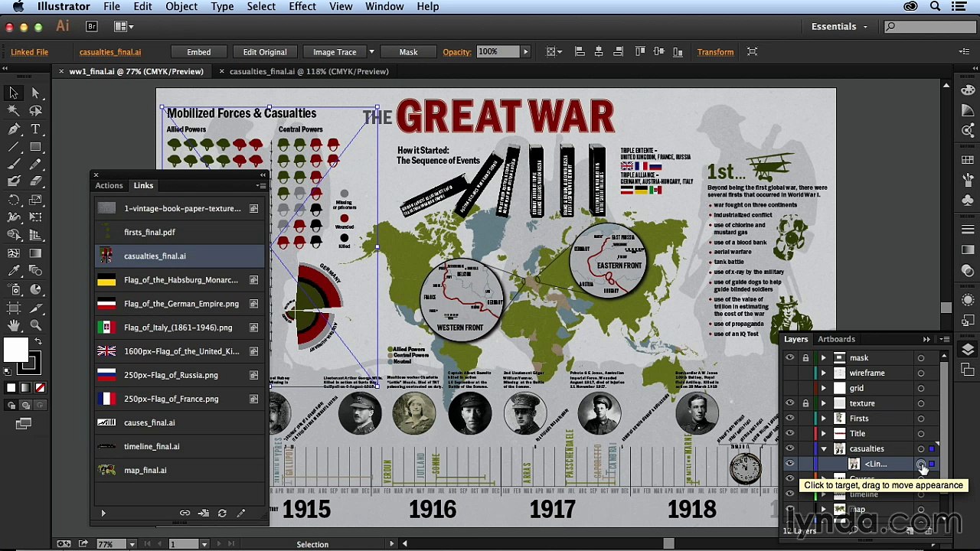Open Image Trace presets dropdown arrow
Screen dimensions: 980x551
[371, 52]
